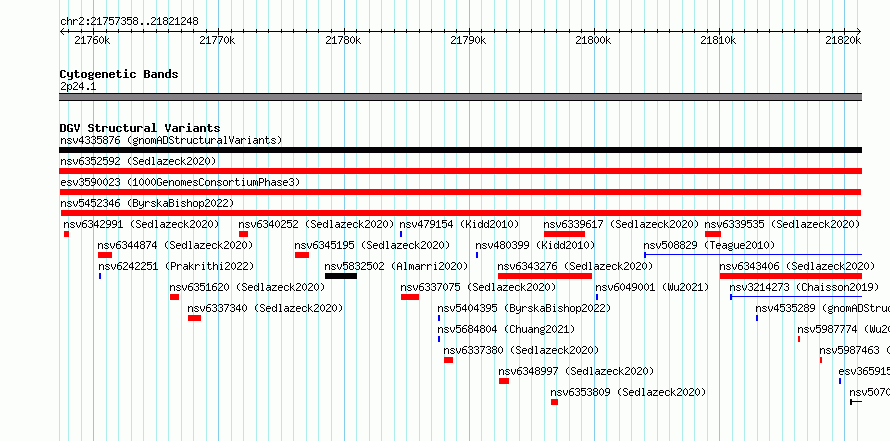Click the DGV Structural Variants track title
Screen dimensions: 890x441
click(140, 128)
